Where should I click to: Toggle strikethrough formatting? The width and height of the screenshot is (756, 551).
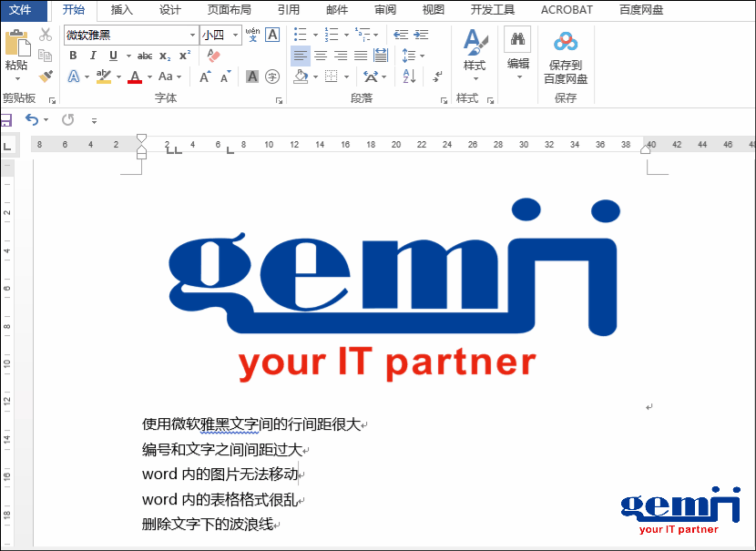[144, 56]
